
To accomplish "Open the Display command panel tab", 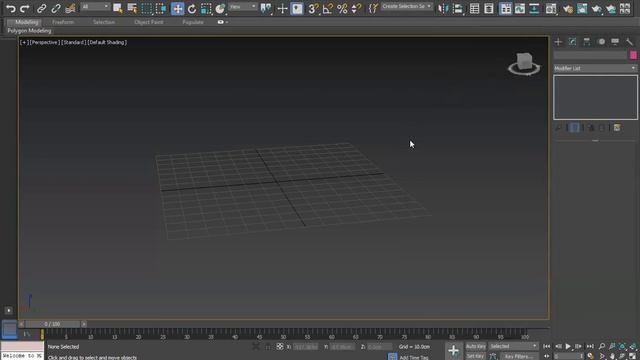I will [x=615, y=42].
